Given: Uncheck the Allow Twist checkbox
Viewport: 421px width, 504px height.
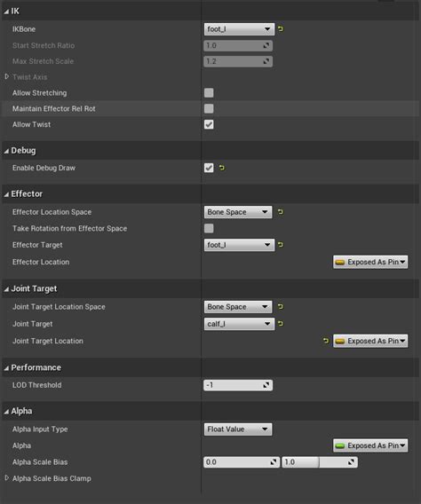Looking at the screenshot, I should (x=209, y=124).
